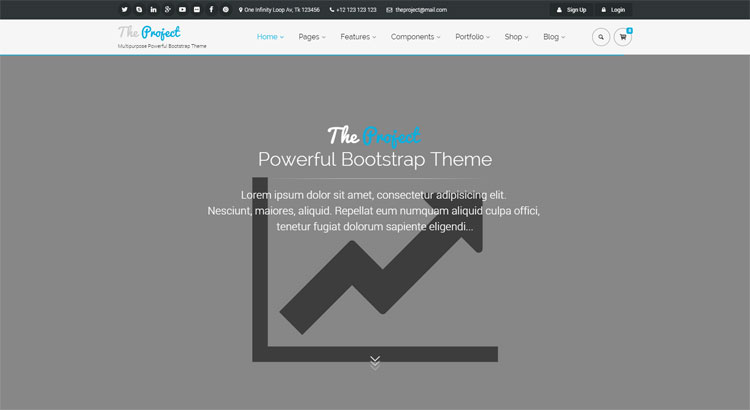750x410 pixels.
Task: Expand the Pages dropdown menu
Action: click(x=312, y=37)
